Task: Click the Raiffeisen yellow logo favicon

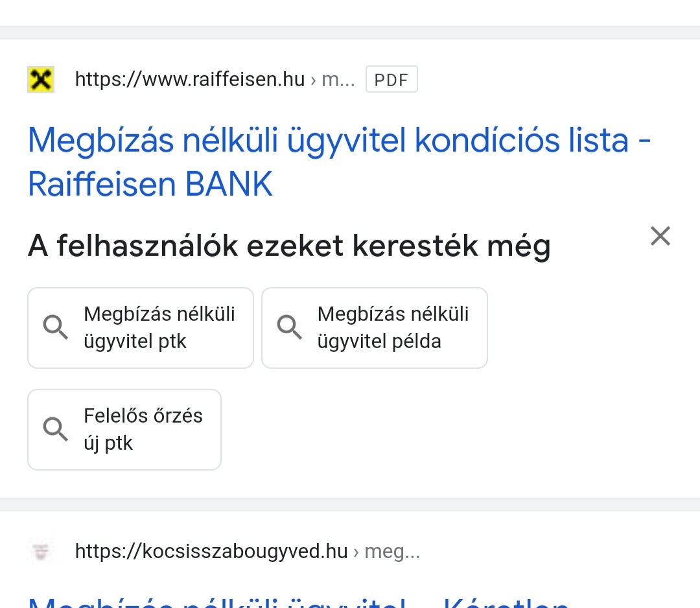Action: [x=41, y=80]
